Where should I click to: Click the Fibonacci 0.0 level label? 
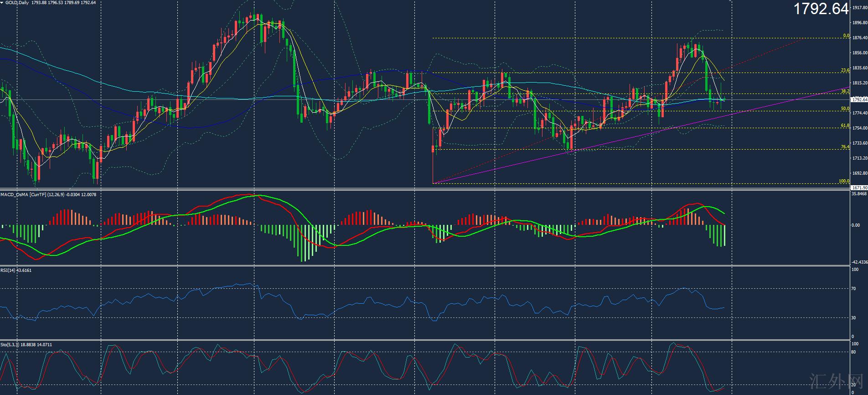coord(846,36)
